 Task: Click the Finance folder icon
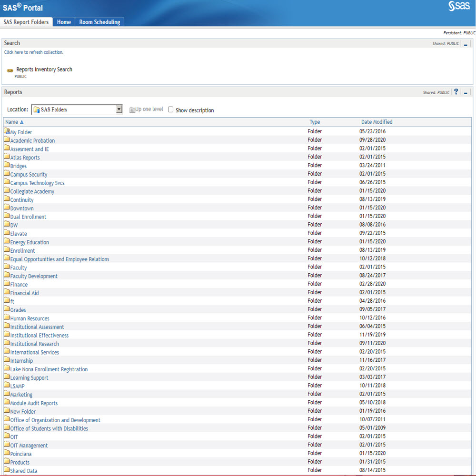7,284
